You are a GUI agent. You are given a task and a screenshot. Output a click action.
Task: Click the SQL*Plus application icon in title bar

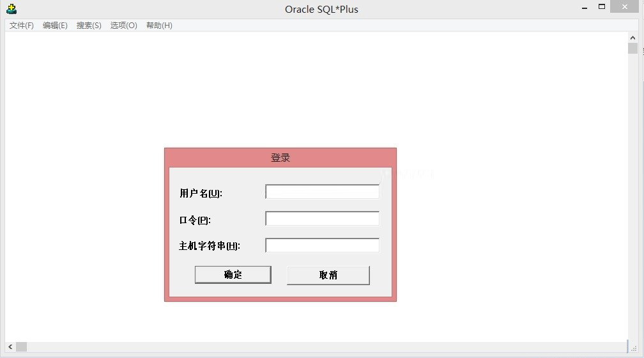(11, 9)
